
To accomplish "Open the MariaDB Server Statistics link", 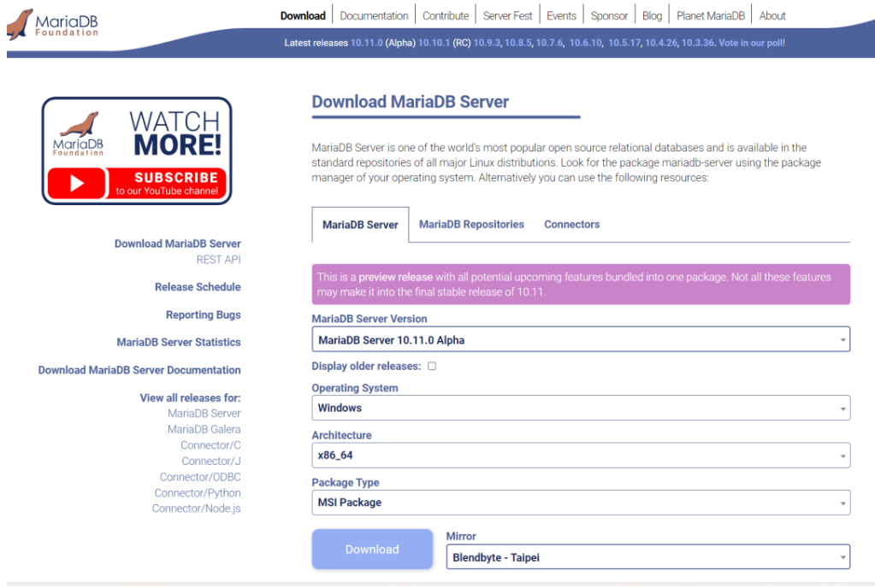I will point(179,342).
